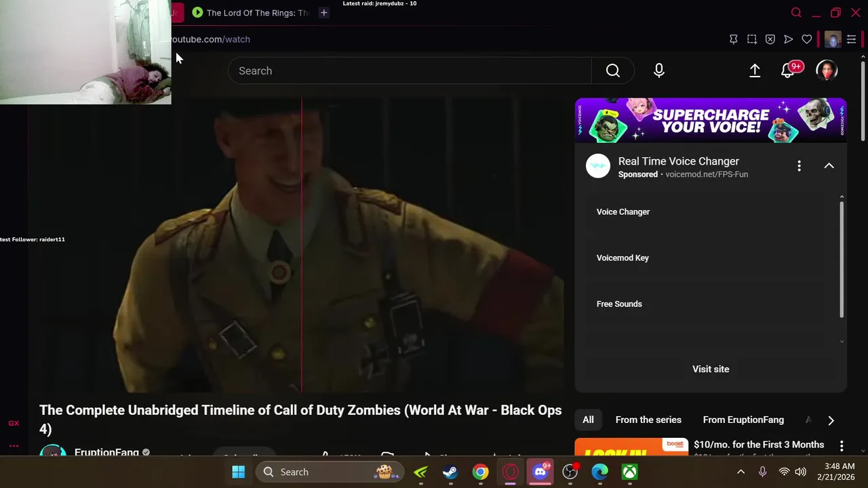Click the browser address bar URL
Screen dimensions: 868x488
(211, 39)
